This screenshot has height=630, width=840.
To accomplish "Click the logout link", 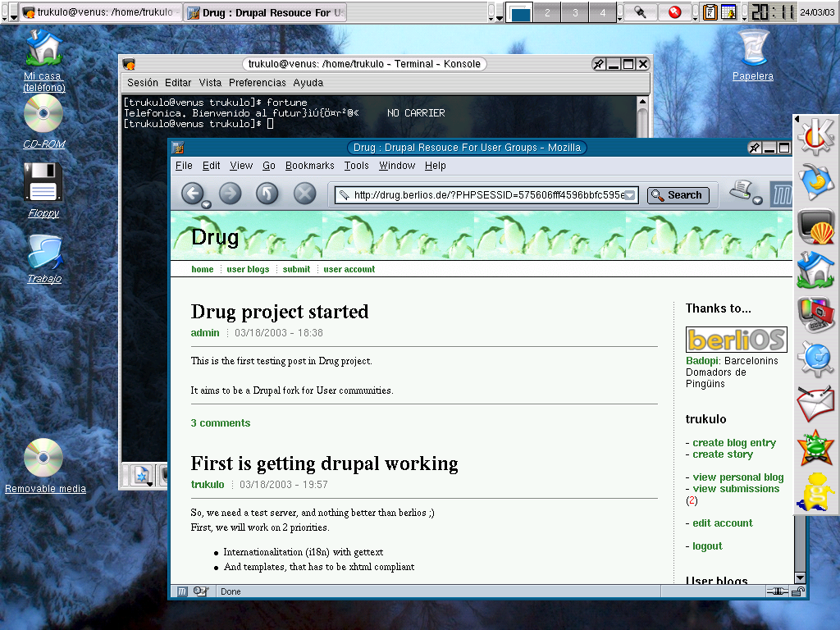I will [707, 546].
